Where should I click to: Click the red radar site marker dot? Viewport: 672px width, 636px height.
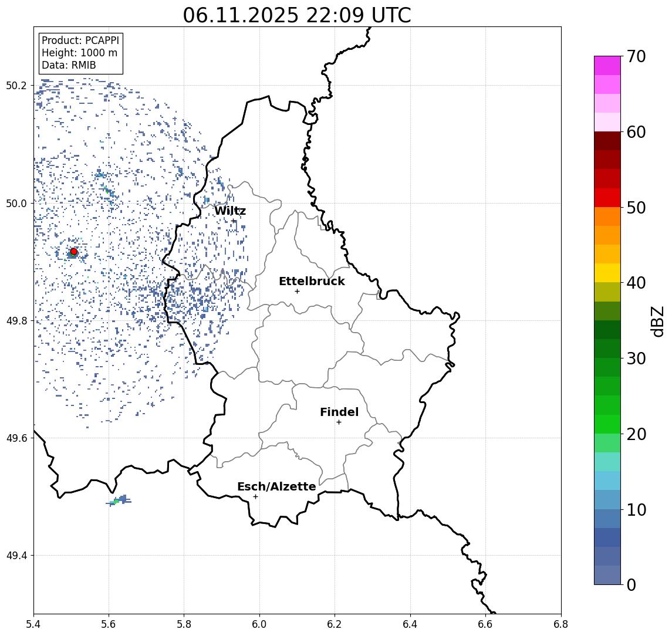click(x=74, y=252)
